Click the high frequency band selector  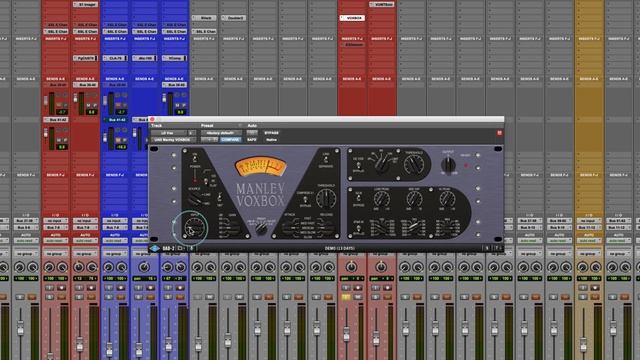tap(447, 228)
